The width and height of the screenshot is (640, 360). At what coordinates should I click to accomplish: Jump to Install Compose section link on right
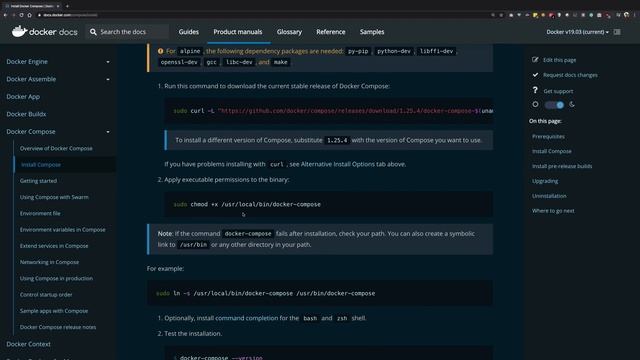551,151
